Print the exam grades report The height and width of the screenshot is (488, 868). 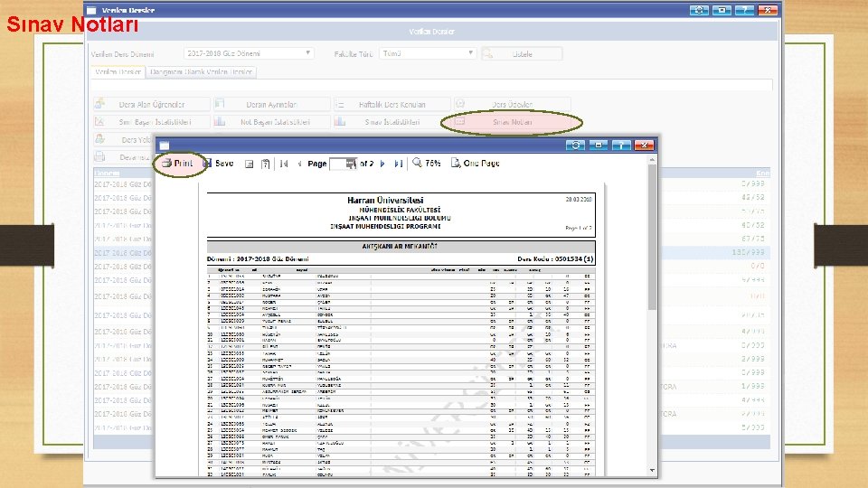click(x=177, y=164)
